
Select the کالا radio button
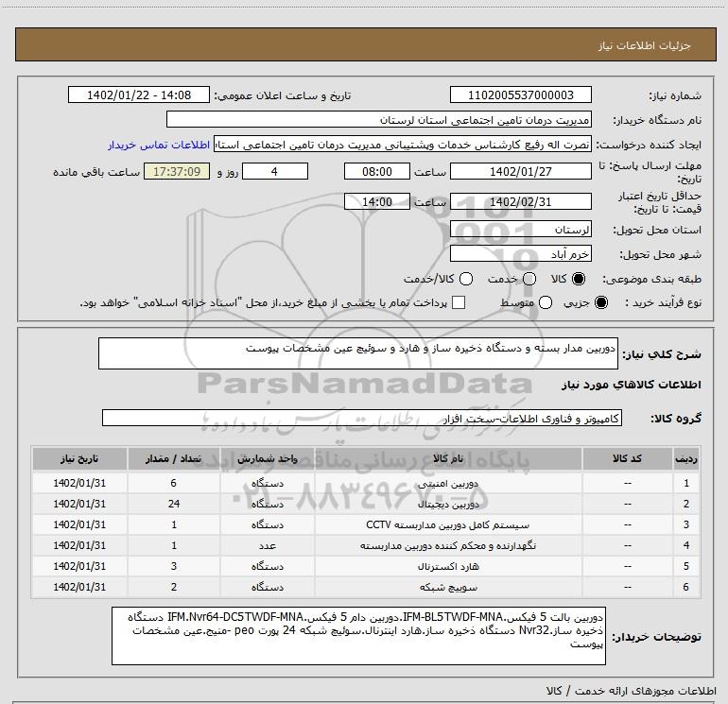click(579, 279)
